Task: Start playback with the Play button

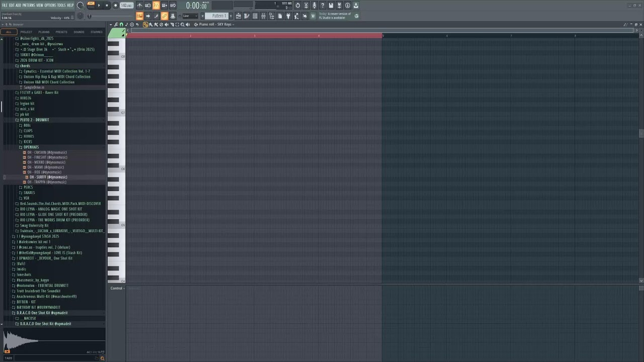Action: click(99, 6)
